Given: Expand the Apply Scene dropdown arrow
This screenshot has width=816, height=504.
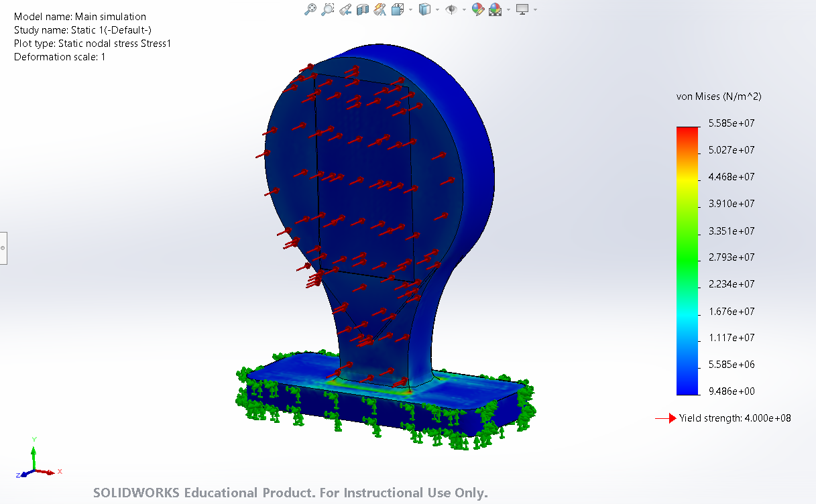Looking at the screenshot, I should pyautogui.click(x=508, y=9).
